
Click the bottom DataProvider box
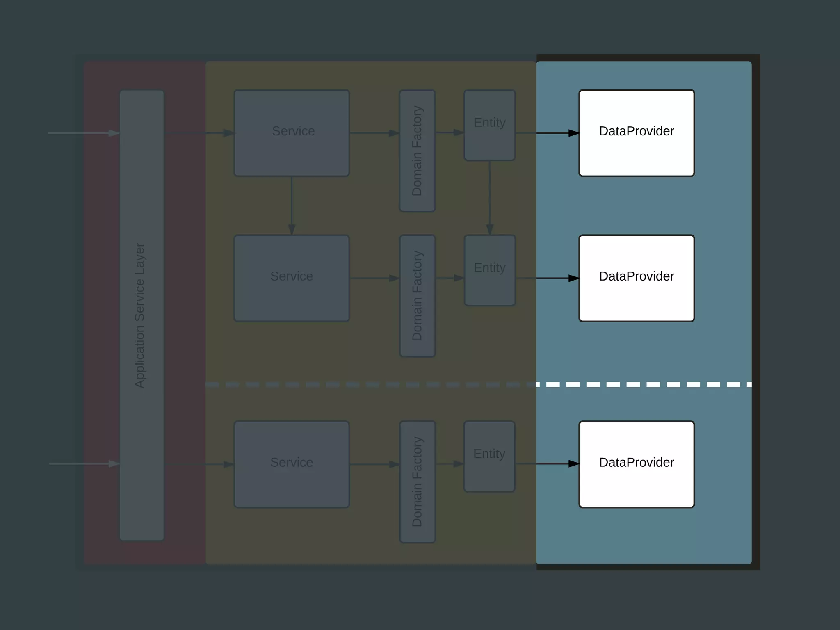pos(636,464)
